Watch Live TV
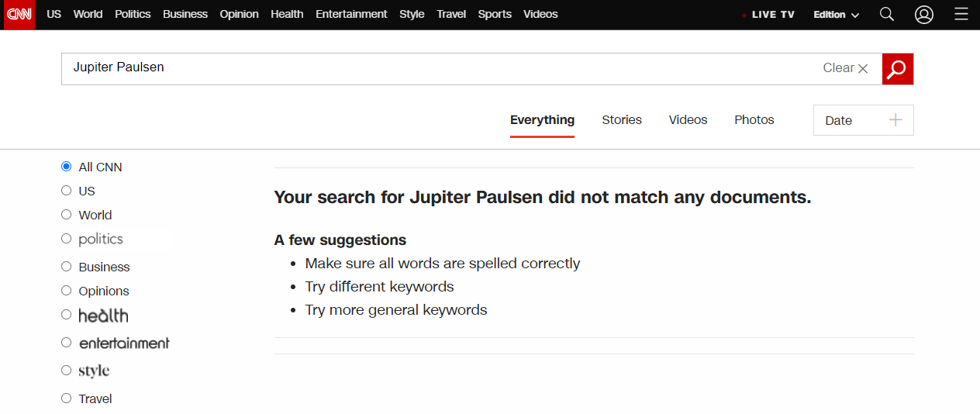Screen dimensions: 980x414 click(x=768, y=15)
